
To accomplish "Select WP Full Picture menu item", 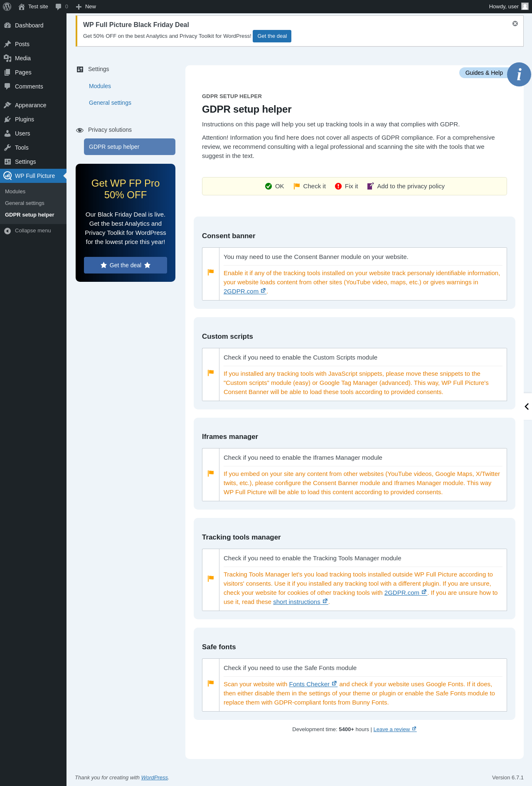I will [33, 176].
